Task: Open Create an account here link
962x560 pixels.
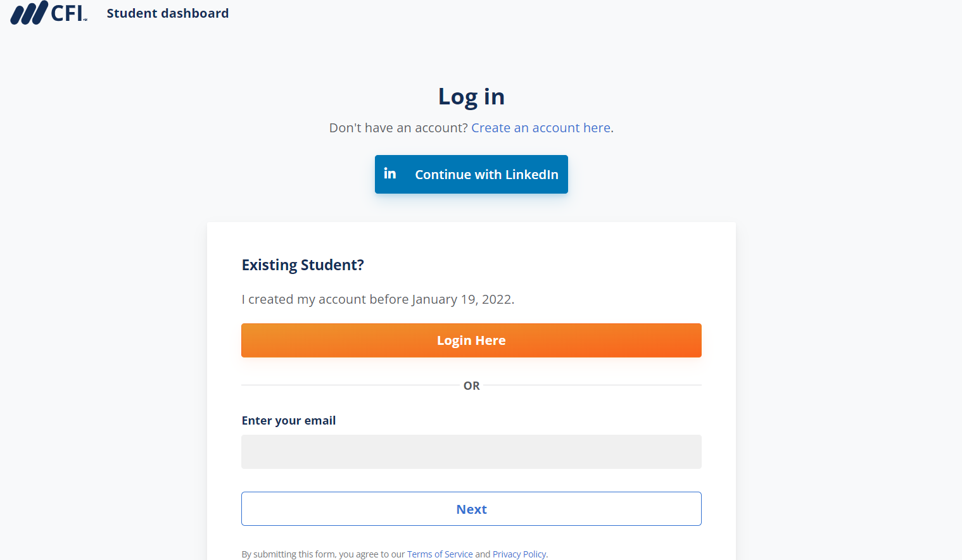Action: pos(540,128)
